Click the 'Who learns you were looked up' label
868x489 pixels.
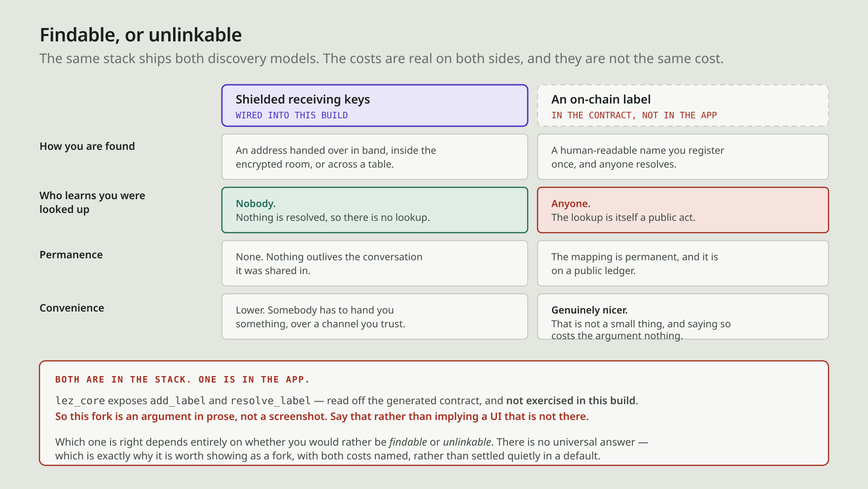pyautogui.click(x=92, y=203)
